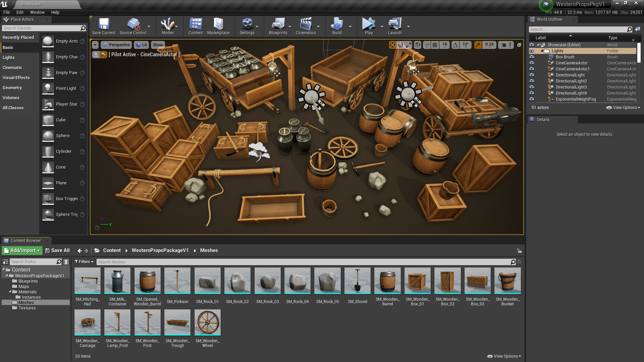Open the Filters dropdown in Content Browser
The image size is (644, 362).
[84, 262]
